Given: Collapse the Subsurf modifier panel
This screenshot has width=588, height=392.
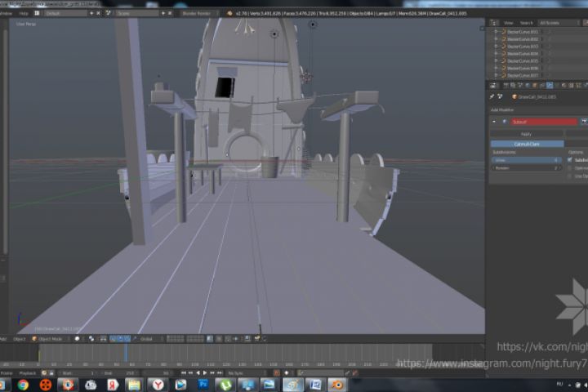Looking at the screenshot, I should (x=494, y=122).
